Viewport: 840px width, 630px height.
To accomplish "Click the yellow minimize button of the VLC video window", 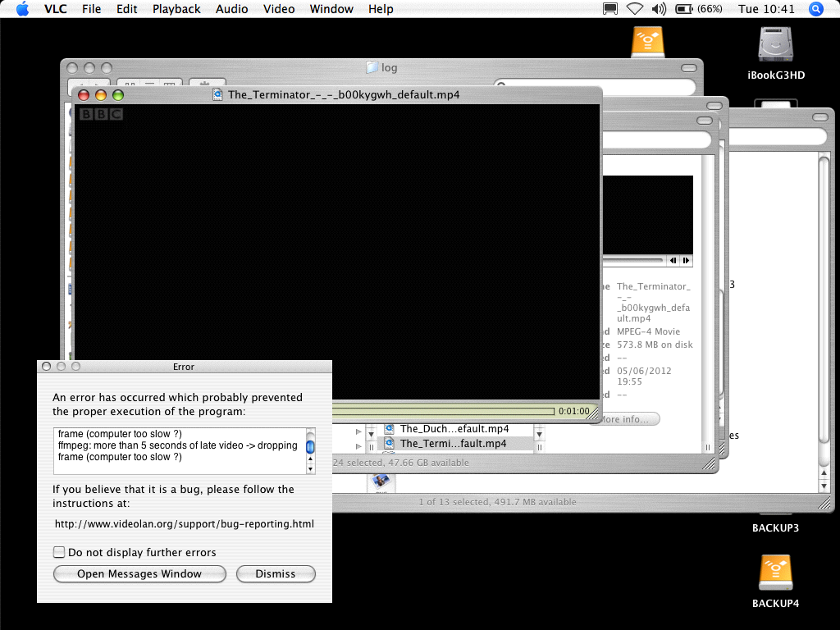I will click(x=101, y=95).
